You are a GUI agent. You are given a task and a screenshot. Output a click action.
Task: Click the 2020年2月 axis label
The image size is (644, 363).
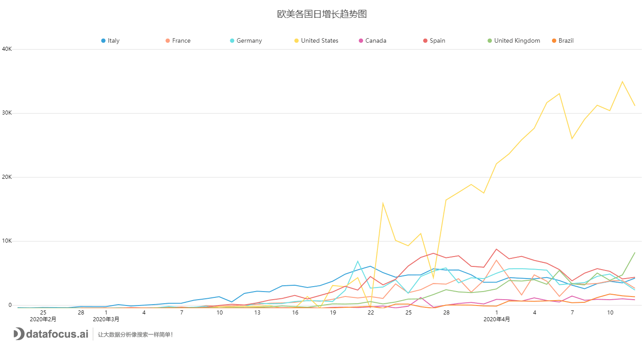click(43, 319)
